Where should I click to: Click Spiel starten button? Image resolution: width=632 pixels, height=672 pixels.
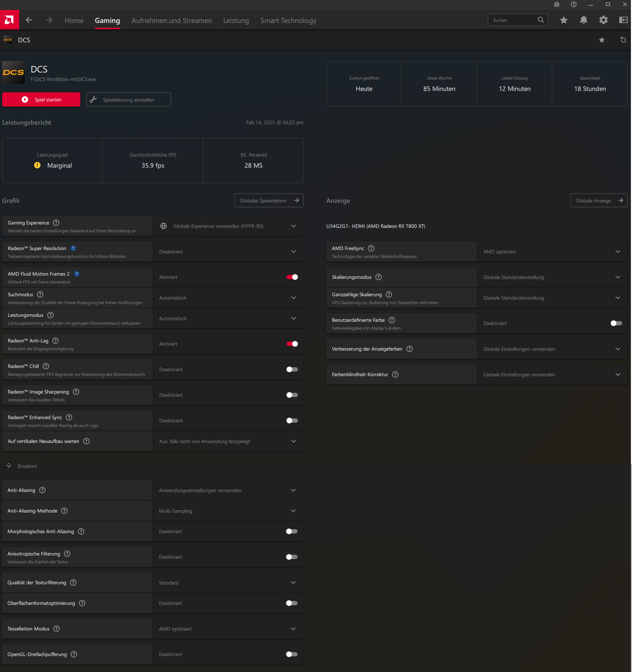pos(41,99)
